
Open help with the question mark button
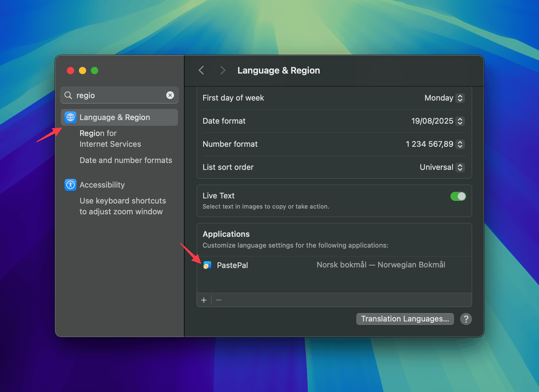click(466, 319)
